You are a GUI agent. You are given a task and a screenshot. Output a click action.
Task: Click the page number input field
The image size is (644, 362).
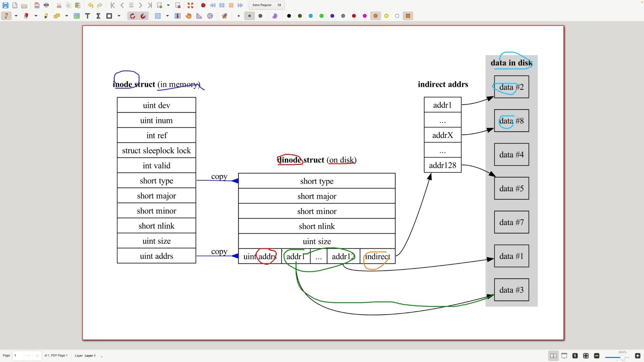coord(16,355)
